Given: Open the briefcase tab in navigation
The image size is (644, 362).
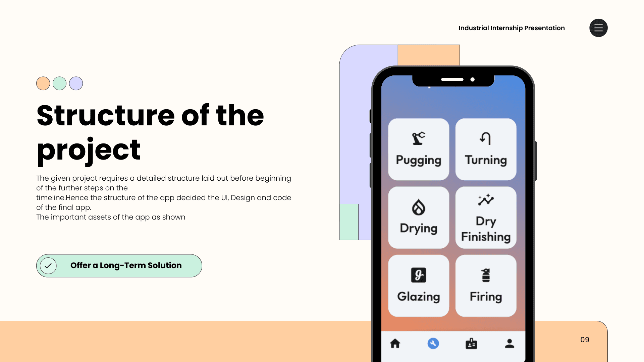Looking at the screenshot, I should pos(471,344).
